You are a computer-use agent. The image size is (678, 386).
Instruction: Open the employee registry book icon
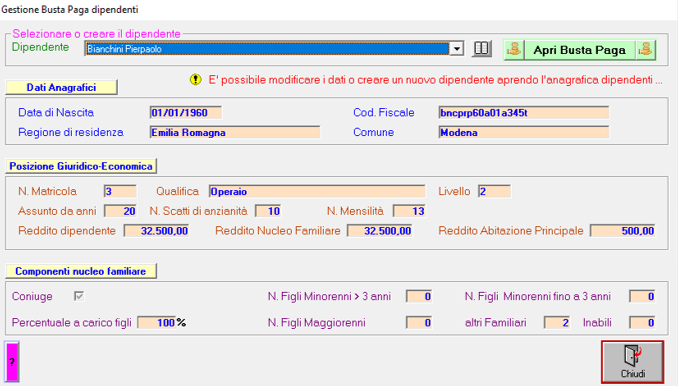[x=481, y=48]
